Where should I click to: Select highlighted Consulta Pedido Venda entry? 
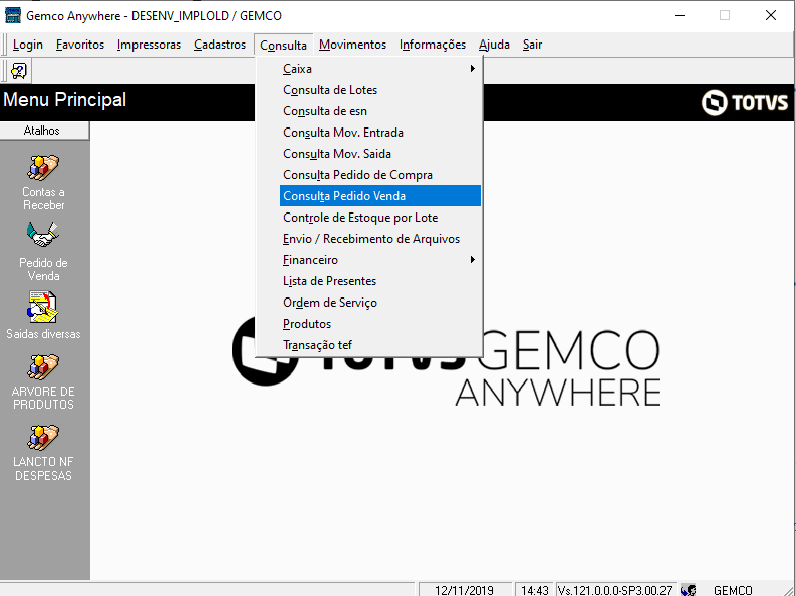380,196
